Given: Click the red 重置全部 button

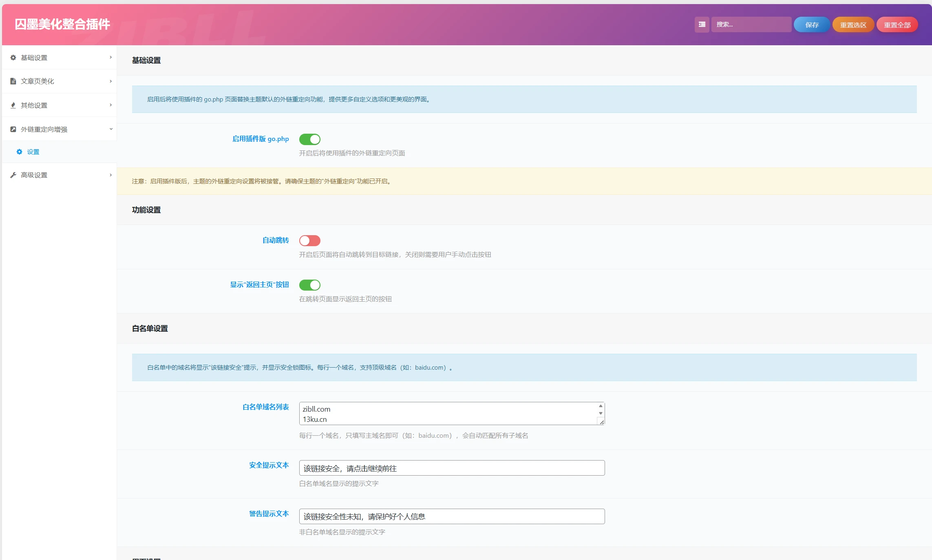Looking at the screenshot, I should [x=897, y=25].
